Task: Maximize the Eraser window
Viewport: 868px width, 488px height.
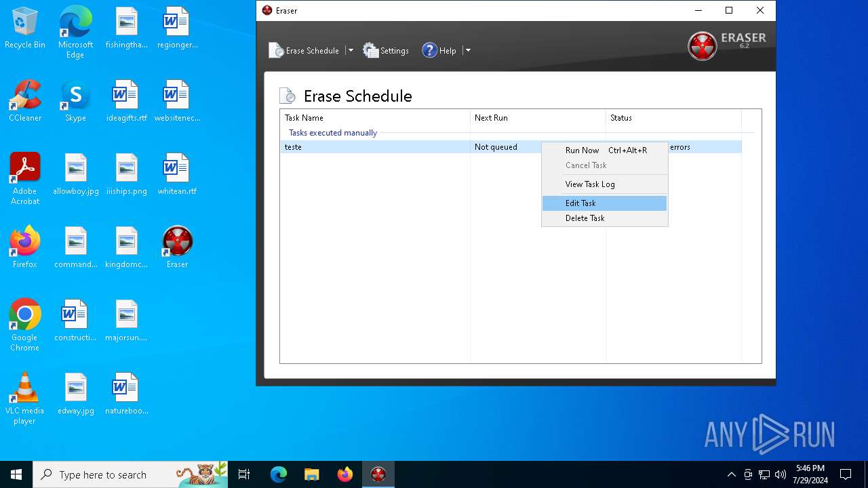Action: pos(729,10)
